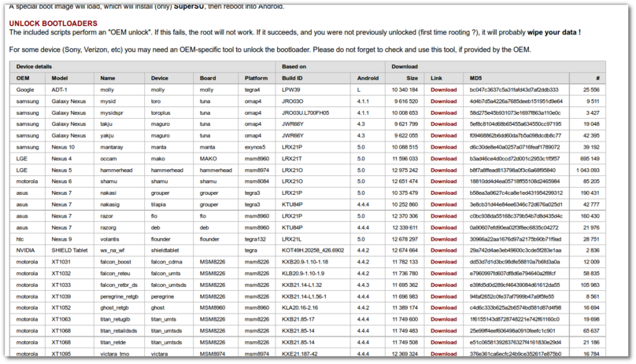
Task: Download the mysidspr toroplus file
Action: click(x=443, y=112)
